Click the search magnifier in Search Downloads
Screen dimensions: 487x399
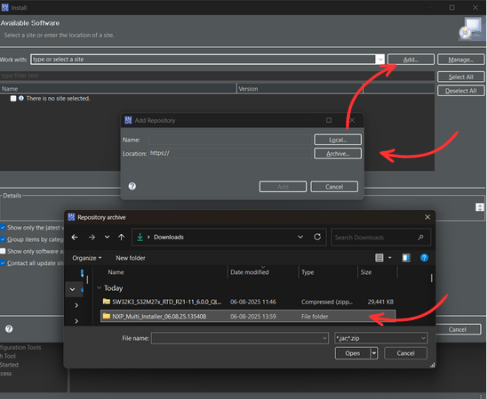(421, 237)
